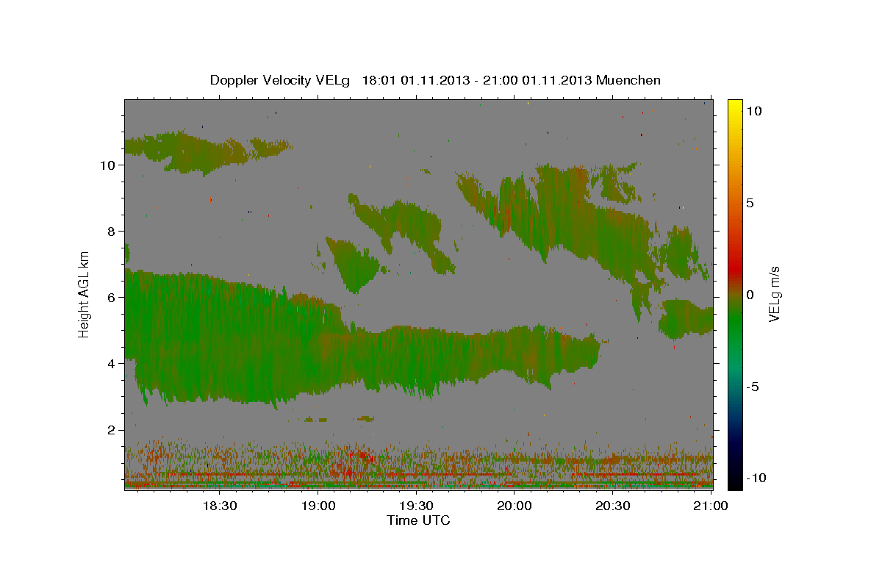Click the "Muenchen" location text in title

[x=628, y=80]
